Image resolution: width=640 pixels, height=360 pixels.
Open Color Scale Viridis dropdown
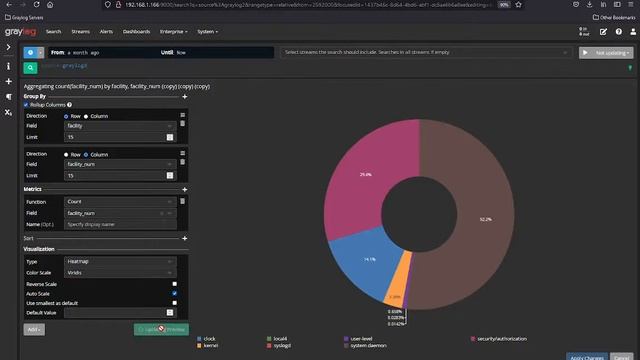pos(120,273)
